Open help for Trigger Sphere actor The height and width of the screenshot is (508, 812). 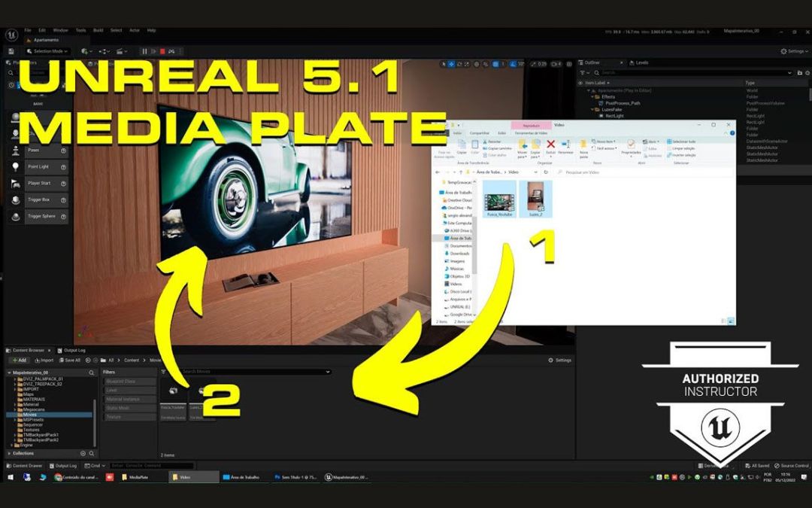click(63, 216)
